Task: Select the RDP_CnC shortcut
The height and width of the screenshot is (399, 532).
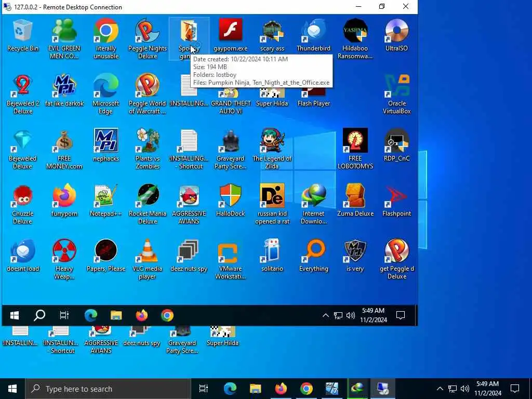Action: click(x=396, y=146)
